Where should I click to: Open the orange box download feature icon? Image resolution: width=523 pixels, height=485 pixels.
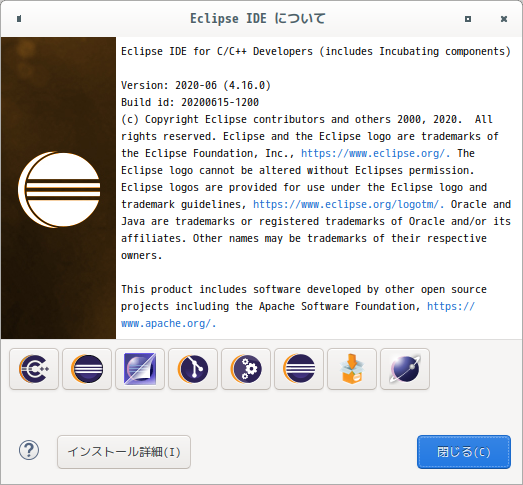pyautogui.click(x=352, y=369)
